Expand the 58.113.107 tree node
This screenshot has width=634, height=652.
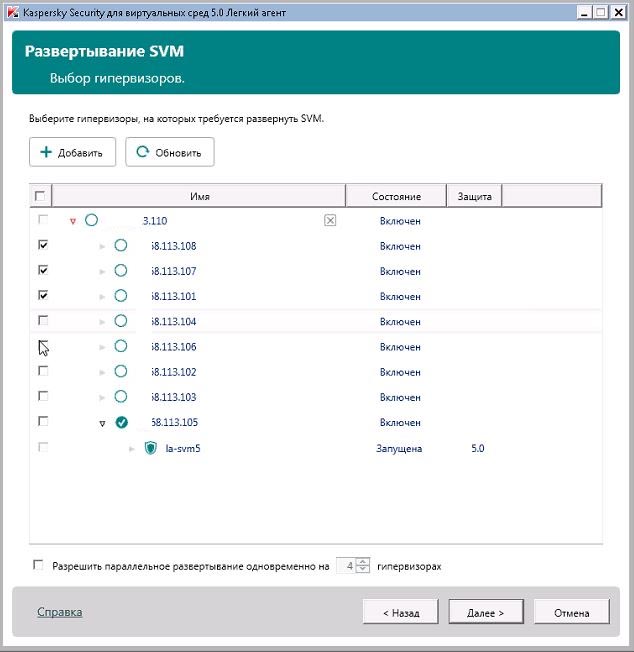(x=102, y=272)
